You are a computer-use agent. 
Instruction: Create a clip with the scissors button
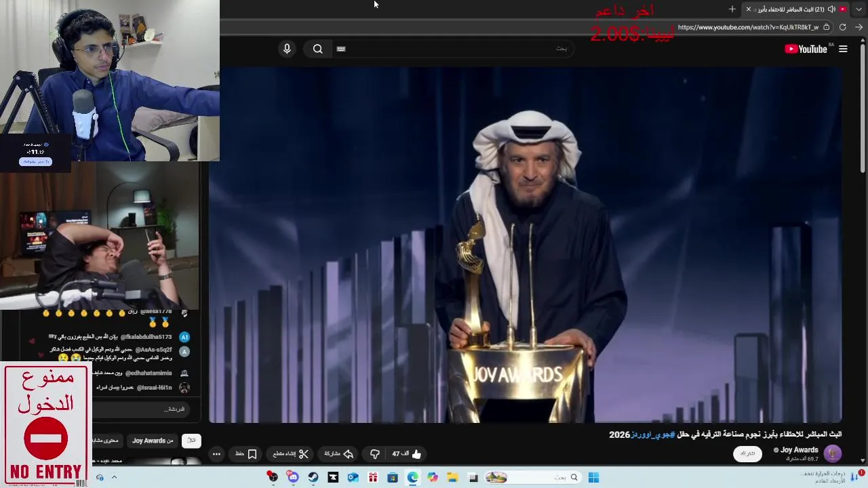coord(291,454)
